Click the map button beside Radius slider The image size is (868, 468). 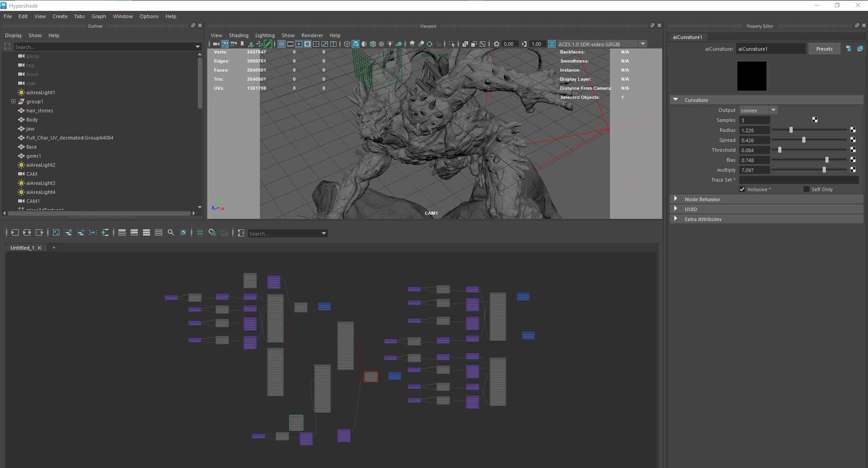[853, 130]
